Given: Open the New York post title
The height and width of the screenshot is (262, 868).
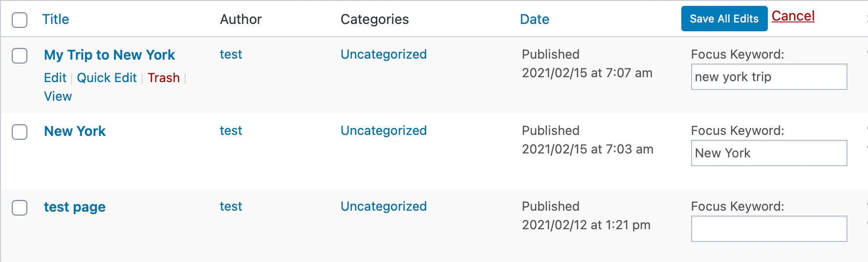Looking at the screenshot, I should point(75,131).
